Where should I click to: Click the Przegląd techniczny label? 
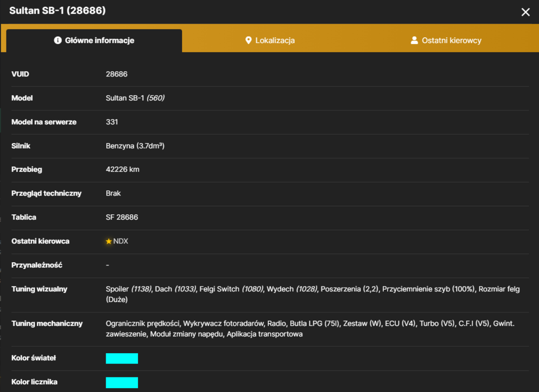(x=46, y=193)
